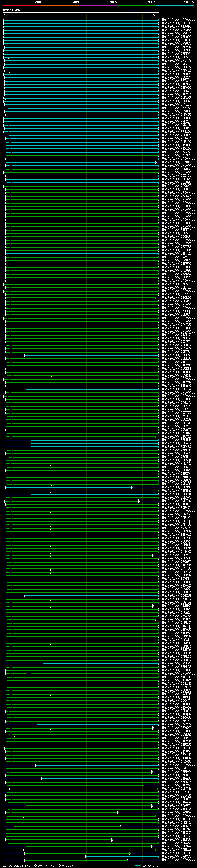Click hit UniRef100_P50878
This screenshot has width=197, height=868.
point(177,260)
